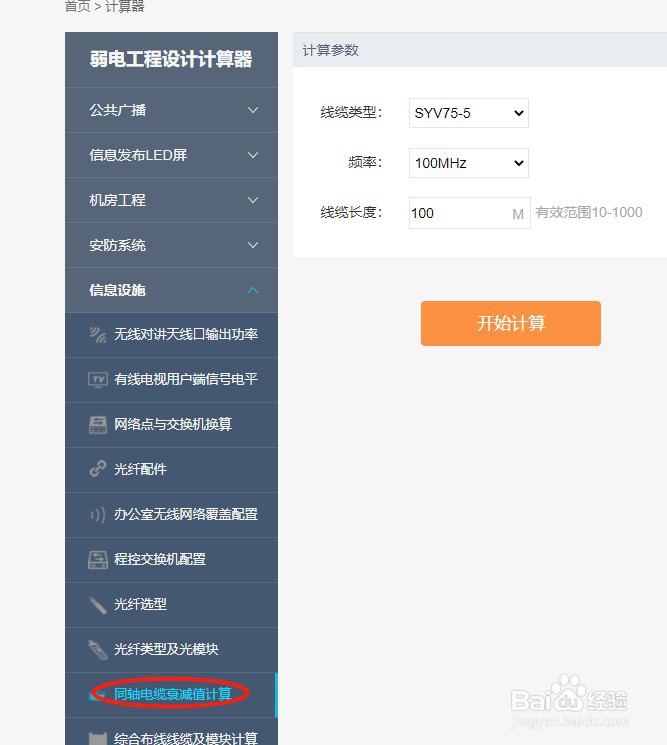The height and width of the screenshot is (745, 667).
Task: Click the orange 开始计算 button
Action: (511, 323)
